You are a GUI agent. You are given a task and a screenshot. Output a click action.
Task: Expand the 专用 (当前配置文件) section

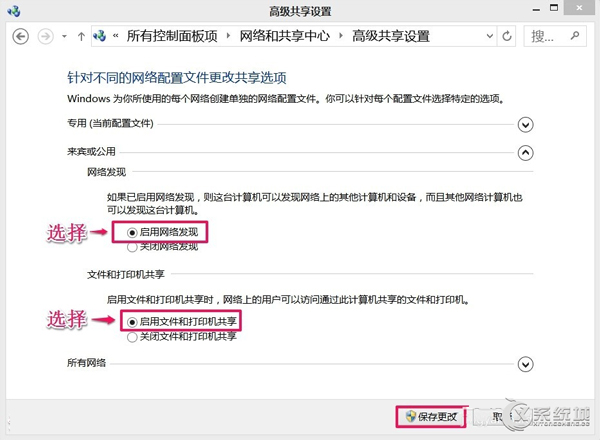[x=525, y=125]
